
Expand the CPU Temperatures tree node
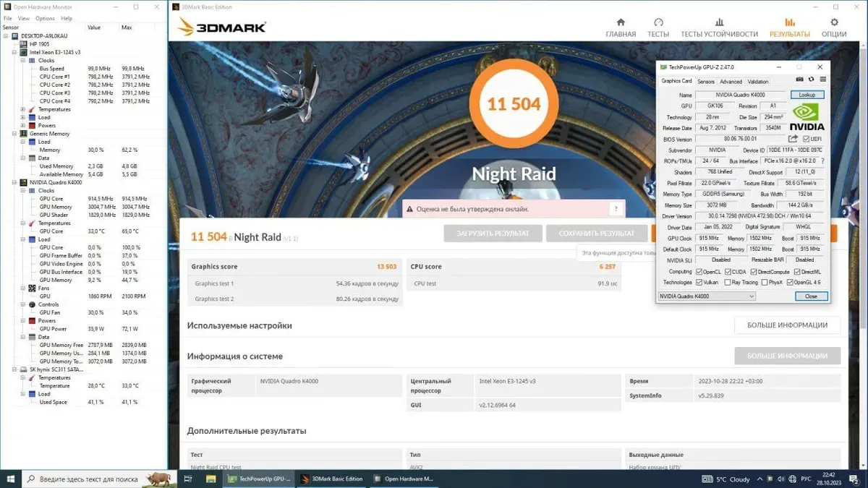tap(23, 109)
